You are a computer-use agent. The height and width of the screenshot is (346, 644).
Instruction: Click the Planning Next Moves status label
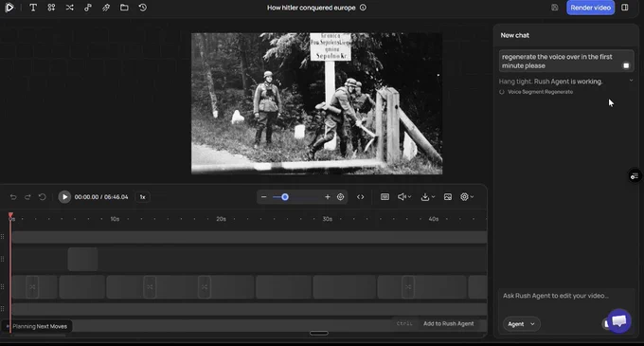point(40,326)
